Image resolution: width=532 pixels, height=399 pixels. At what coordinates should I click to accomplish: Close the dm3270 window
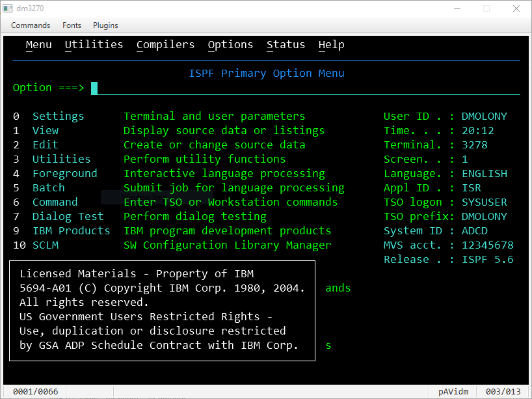click(516, 8)
